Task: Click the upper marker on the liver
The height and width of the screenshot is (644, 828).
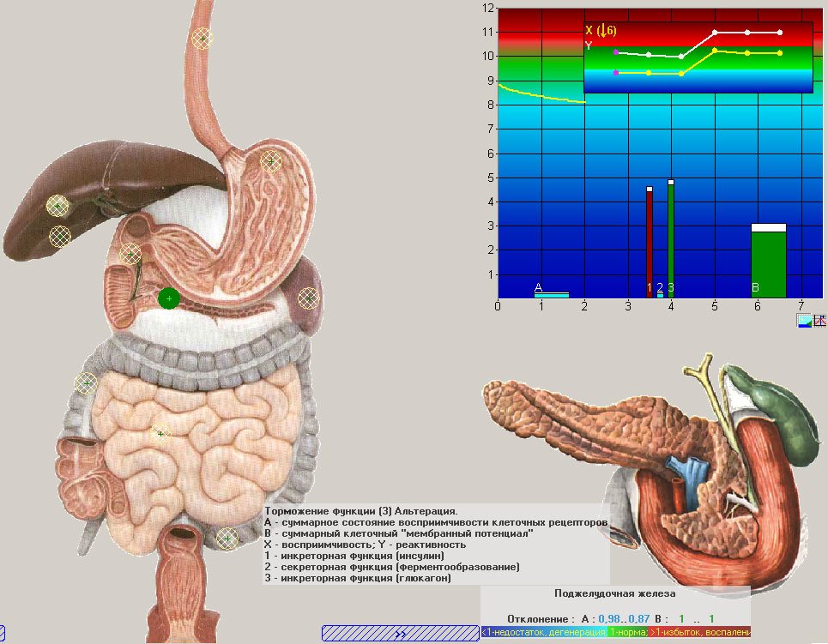Action: (57, 206)
